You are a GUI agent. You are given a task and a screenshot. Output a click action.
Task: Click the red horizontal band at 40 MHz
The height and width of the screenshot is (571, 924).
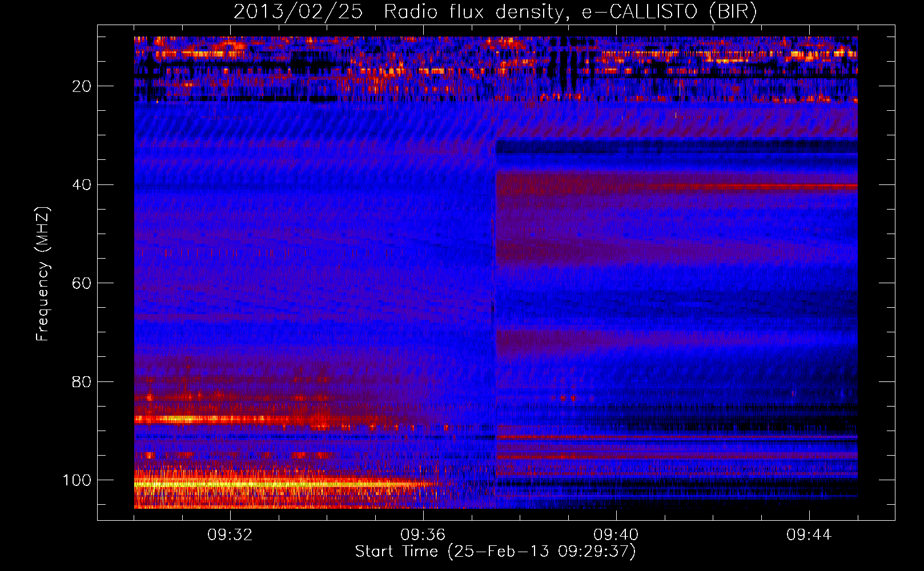[x=676, y=186]
